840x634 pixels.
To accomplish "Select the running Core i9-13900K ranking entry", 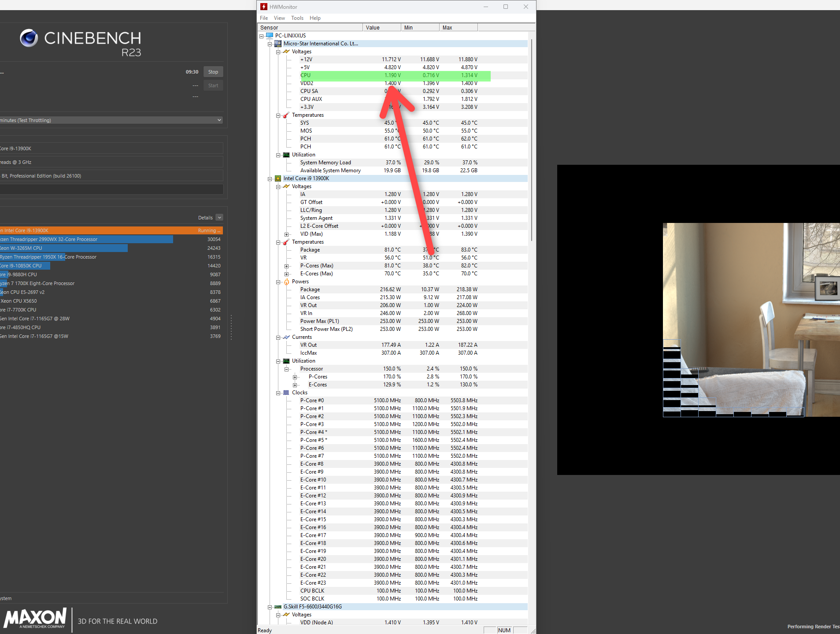I will point(111,230).
